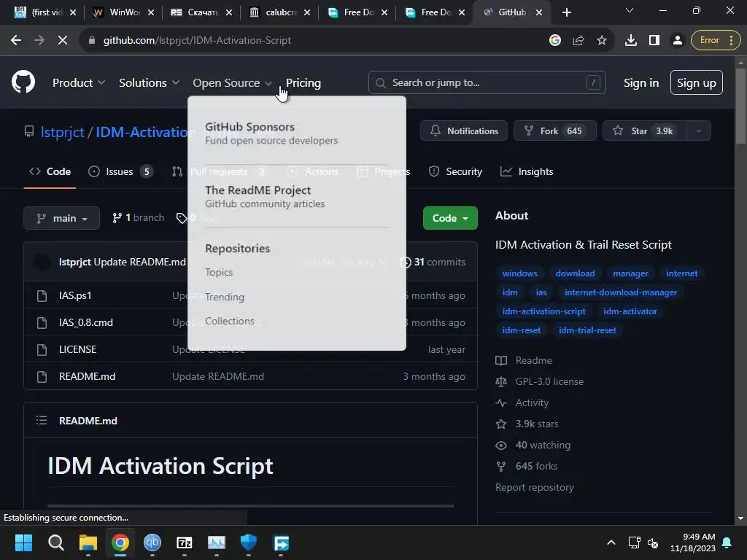Open File Explorer from taskbar
The image size is (747, 560).
coord(88,542)
